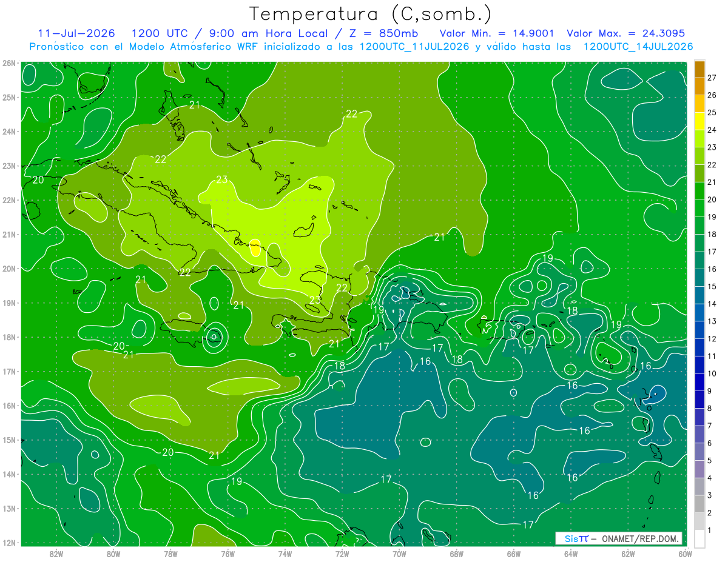Click the "ONAMET/REP.DOM." credit box
The image size is (728, 562).
(619, 538)
